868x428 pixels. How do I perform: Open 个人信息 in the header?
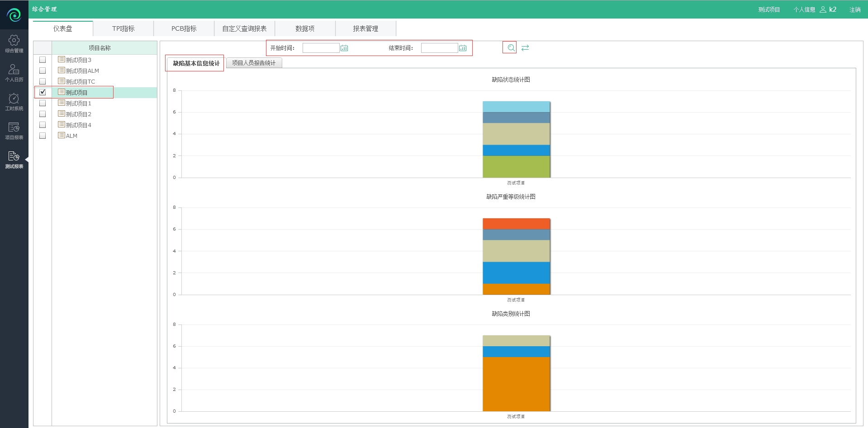pos(804,9)
